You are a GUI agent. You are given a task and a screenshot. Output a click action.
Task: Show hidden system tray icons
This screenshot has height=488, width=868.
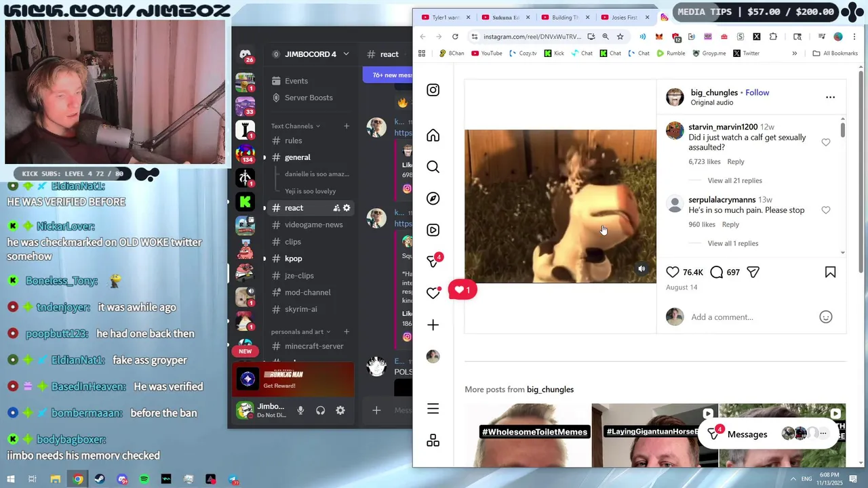pos(793,479)
